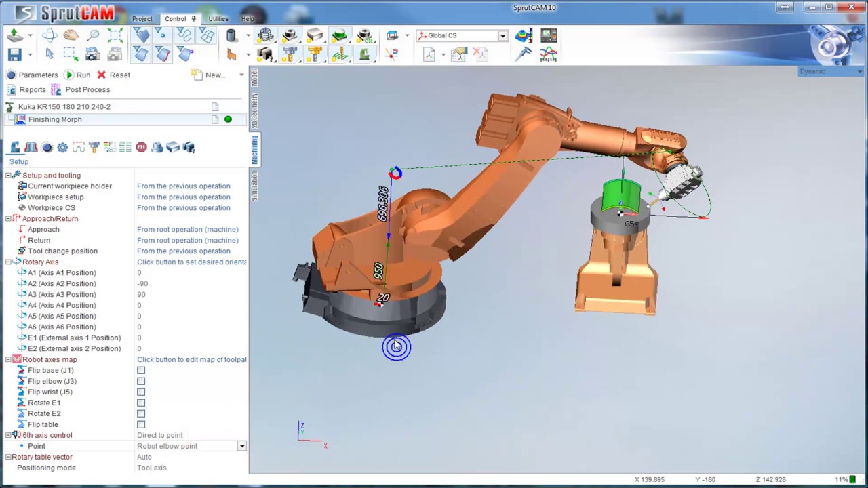Toggle the point selection filter
The width and height of the screenshot is (868, 488).
pyautogui.click(x=163, y=35)
